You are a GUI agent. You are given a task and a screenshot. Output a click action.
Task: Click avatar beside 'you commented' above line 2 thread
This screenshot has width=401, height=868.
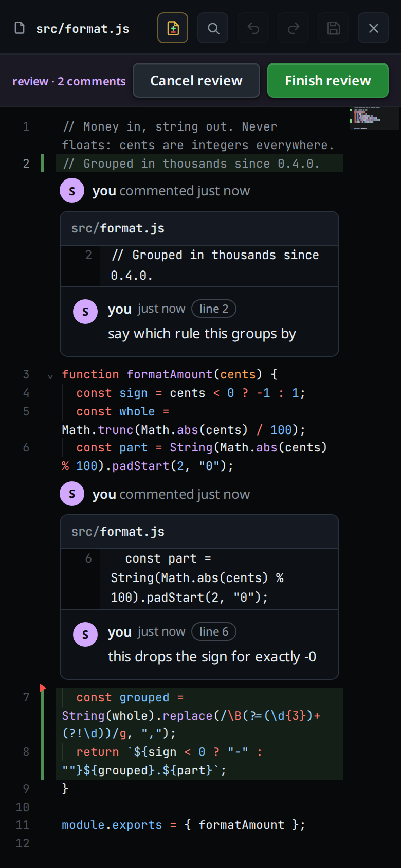72,191
